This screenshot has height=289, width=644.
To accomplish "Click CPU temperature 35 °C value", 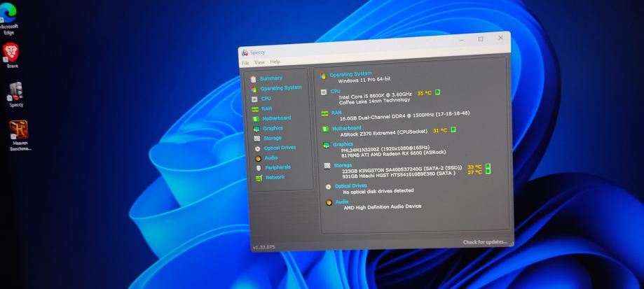I will point(425,93).
